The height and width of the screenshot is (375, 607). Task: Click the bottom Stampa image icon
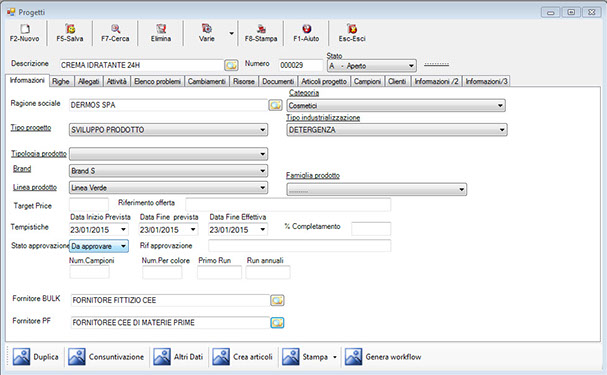coord(291,357)
